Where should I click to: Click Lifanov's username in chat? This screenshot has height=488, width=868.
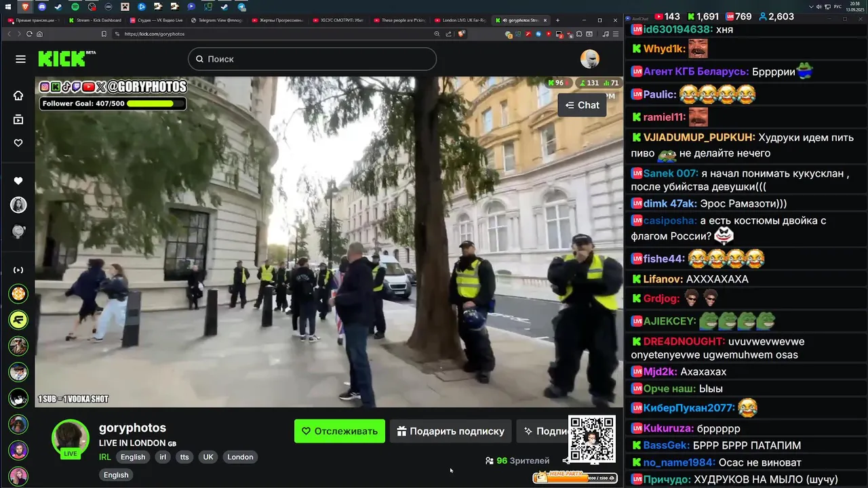point(663,279)
